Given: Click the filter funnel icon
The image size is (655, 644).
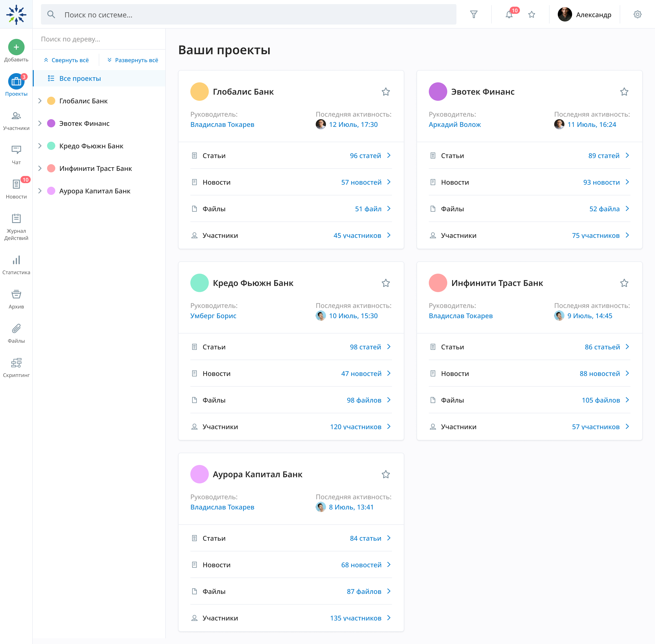Looking at the screenshot, I should (474, 15).
